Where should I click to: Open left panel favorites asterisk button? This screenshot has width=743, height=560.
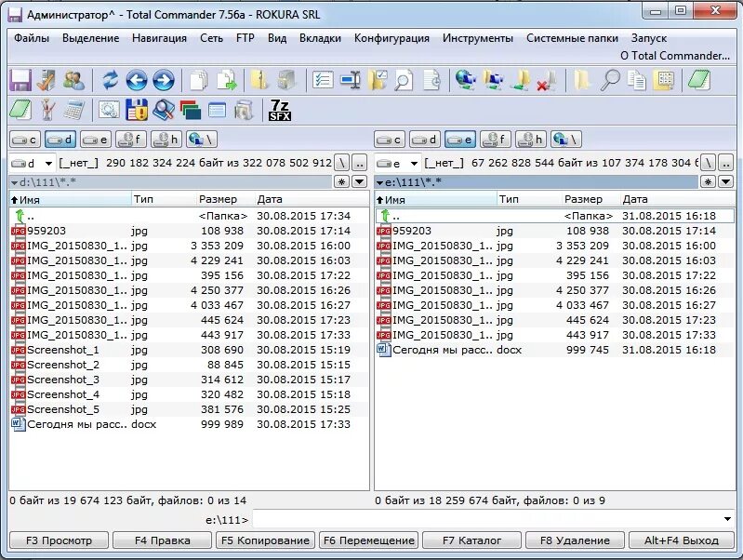341,181
